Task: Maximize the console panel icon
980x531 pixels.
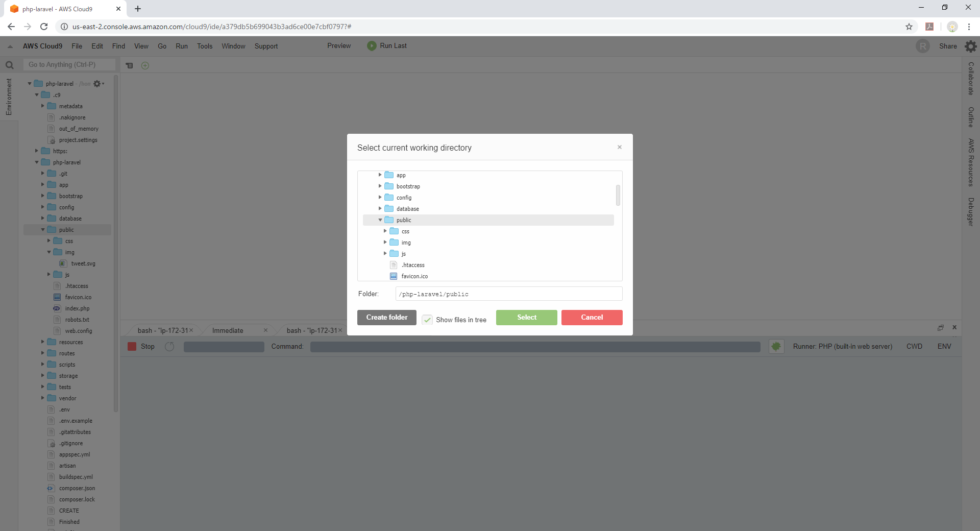Action: [x=940, y=327]
